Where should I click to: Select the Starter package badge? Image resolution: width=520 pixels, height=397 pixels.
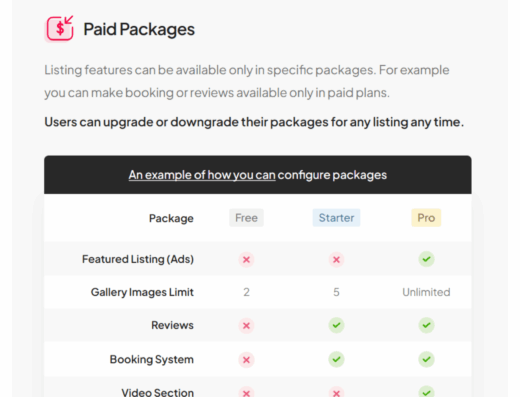[336, 218]
